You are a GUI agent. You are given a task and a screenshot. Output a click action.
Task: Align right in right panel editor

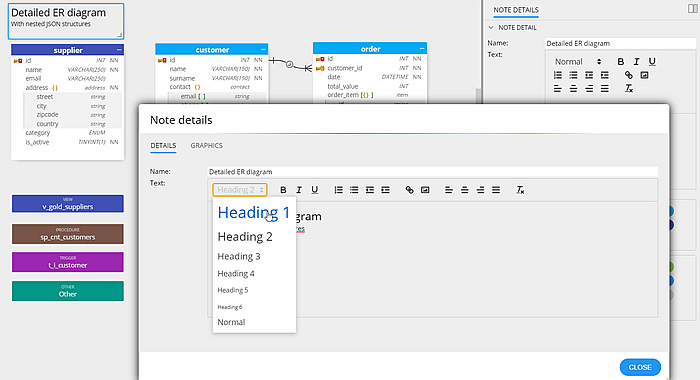[x=589, y=88]
